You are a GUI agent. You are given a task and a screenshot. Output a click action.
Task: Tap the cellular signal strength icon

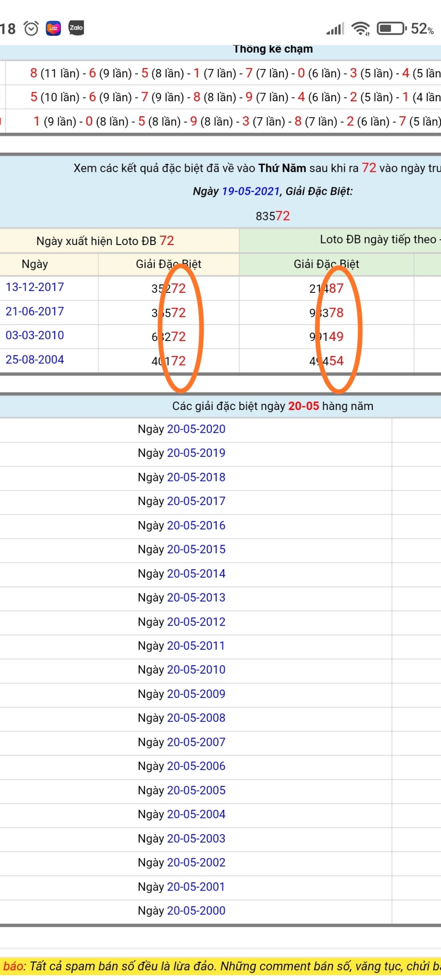pos(335,29)
